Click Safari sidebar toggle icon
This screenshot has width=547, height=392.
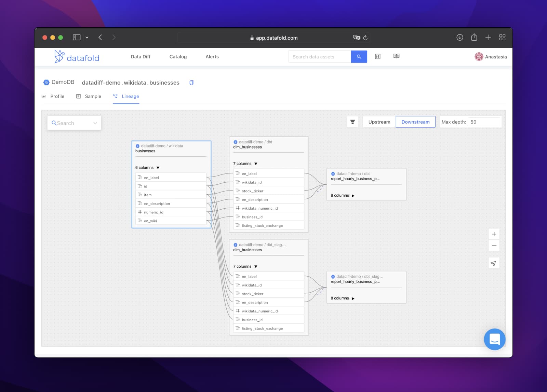77,38
